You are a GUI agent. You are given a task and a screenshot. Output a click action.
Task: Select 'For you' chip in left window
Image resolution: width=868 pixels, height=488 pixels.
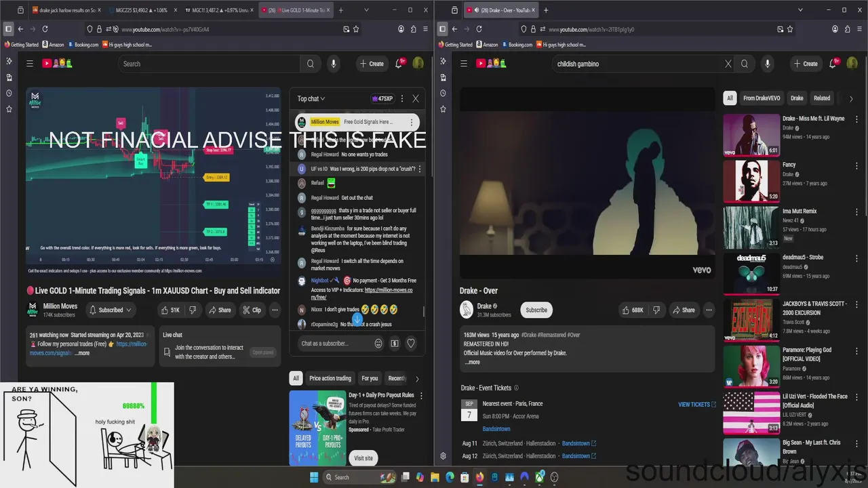(x=370, y=378)
